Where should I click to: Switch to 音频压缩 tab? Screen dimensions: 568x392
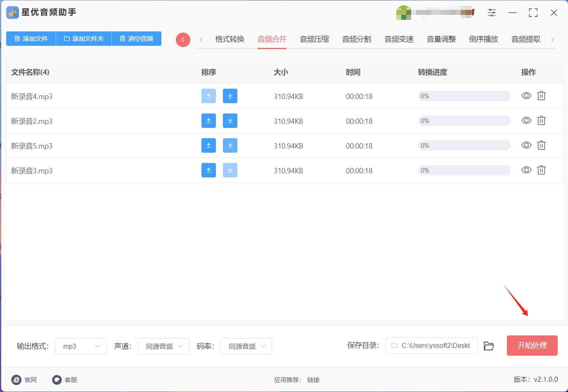tap(315, 39)
